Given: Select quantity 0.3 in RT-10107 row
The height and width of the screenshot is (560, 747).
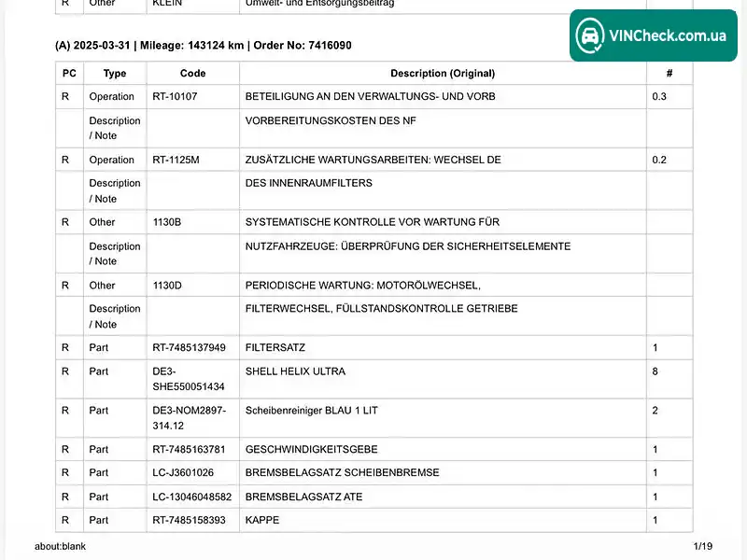Looking at the screenshot, I should point(659,96).
